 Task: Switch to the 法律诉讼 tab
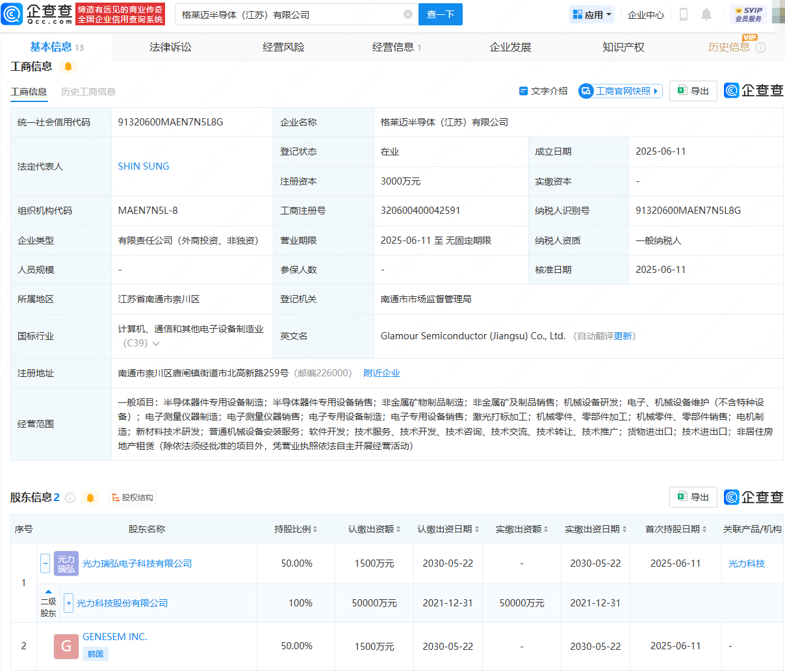coord(170,47)
